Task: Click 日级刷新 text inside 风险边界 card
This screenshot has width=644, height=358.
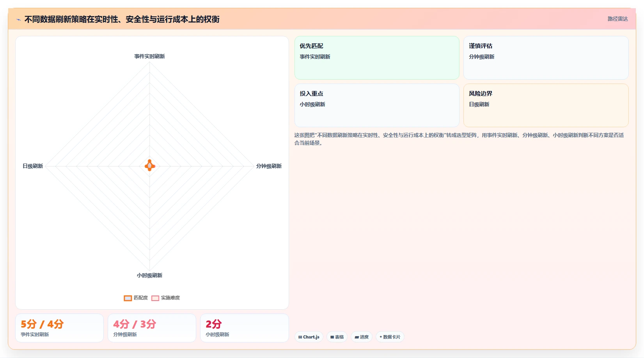Action: tap(479, 104)
